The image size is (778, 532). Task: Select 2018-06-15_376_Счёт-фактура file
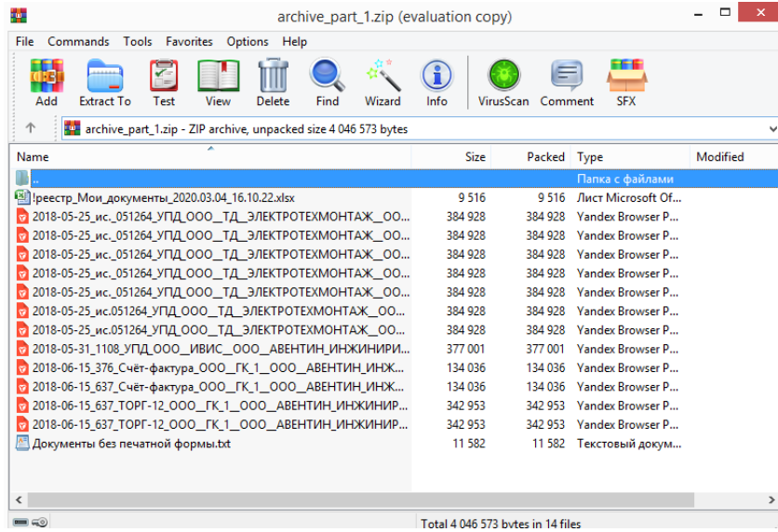click(219, 368)
